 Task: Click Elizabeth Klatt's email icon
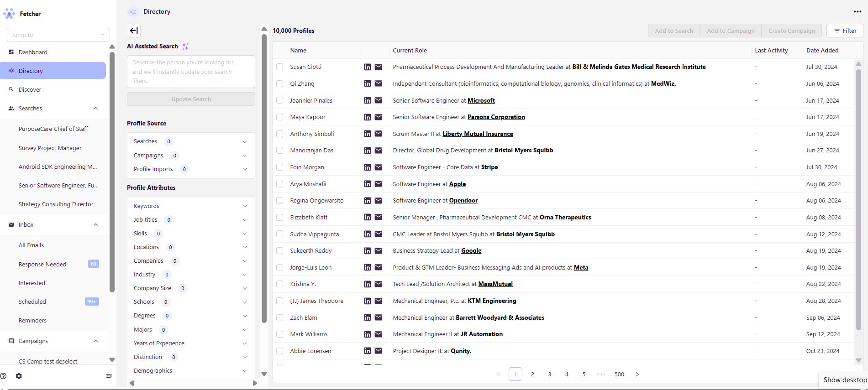379,217
